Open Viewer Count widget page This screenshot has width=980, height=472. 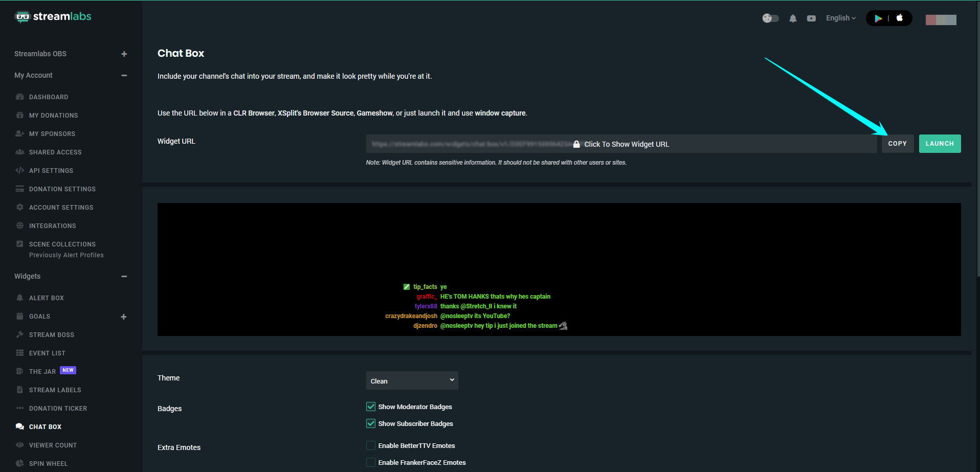coord(53,445)
